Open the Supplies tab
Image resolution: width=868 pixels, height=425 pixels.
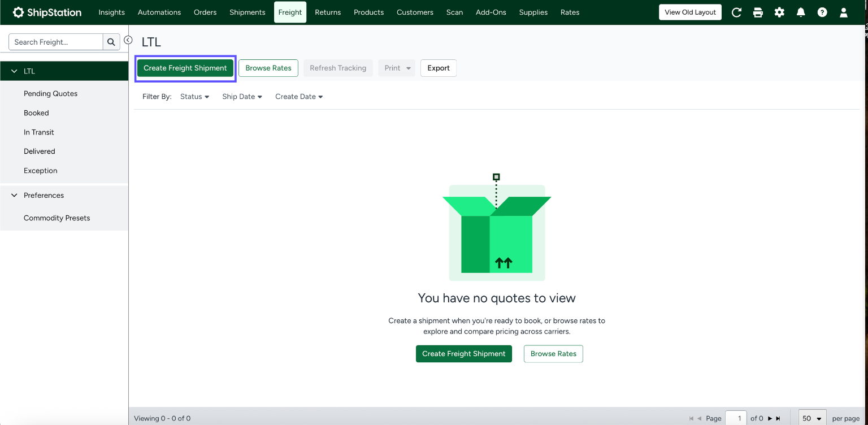click(x=533, y=12)
